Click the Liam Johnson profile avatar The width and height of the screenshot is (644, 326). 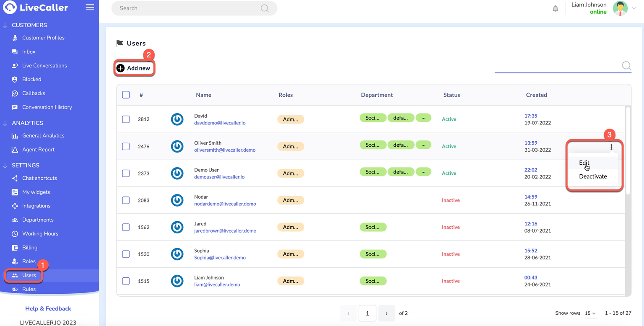click(x=620, y=8)
